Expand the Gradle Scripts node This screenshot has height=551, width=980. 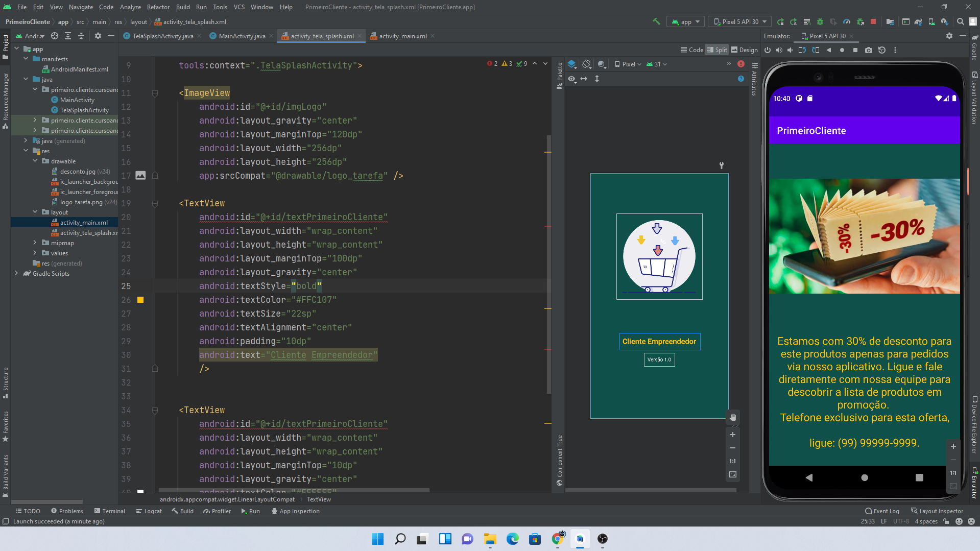click(17, 274)
